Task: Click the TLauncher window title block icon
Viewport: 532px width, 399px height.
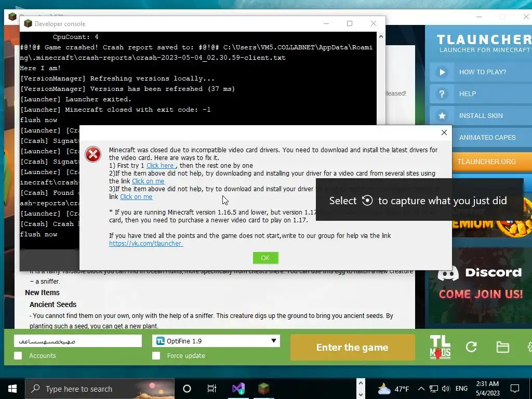Action: [x=12, y=16]
